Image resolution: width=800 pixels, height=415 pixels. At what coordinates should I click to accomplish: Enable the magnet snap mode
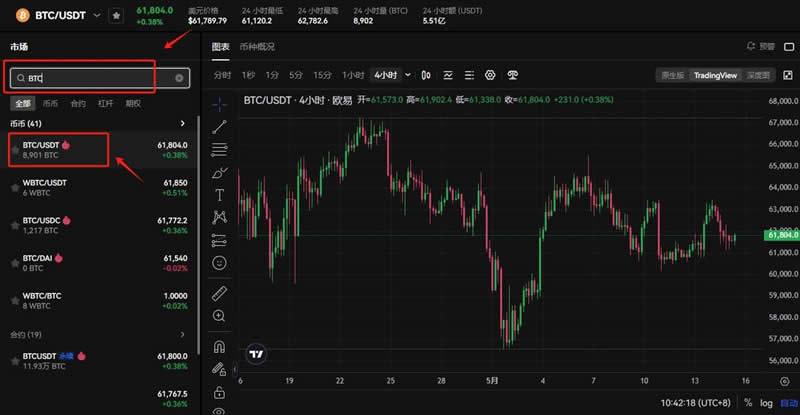219,347
